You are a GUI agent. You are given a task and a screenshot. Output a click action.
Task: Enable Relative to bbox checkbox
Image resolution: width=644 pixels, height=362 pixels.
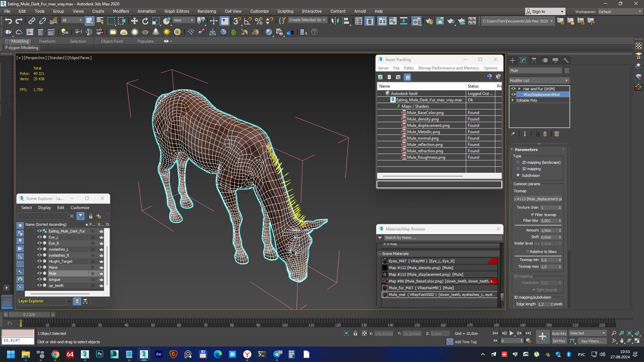tap(527, 252)
